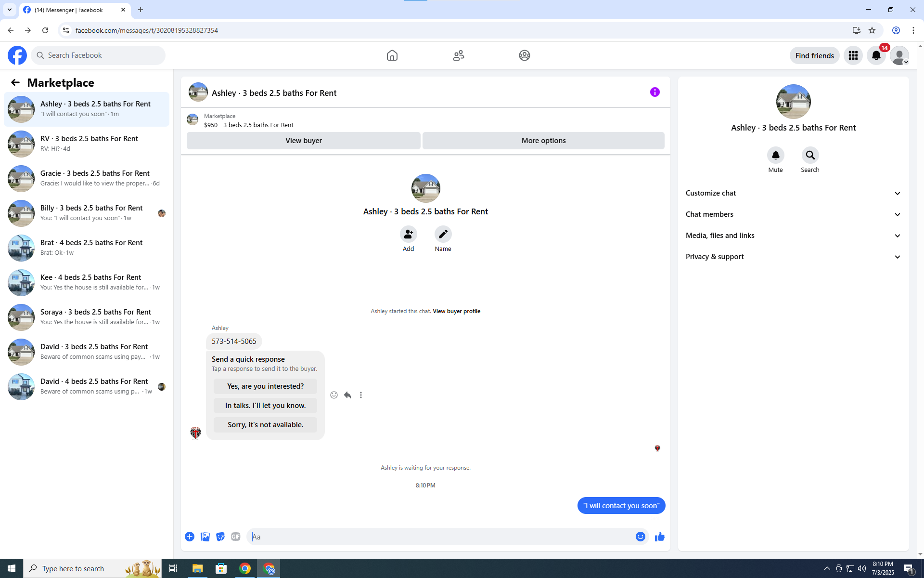Open the sticker chooser icon
Viewport: 924px width, 578px height.
pyautogui.click(x=220, y=537)
